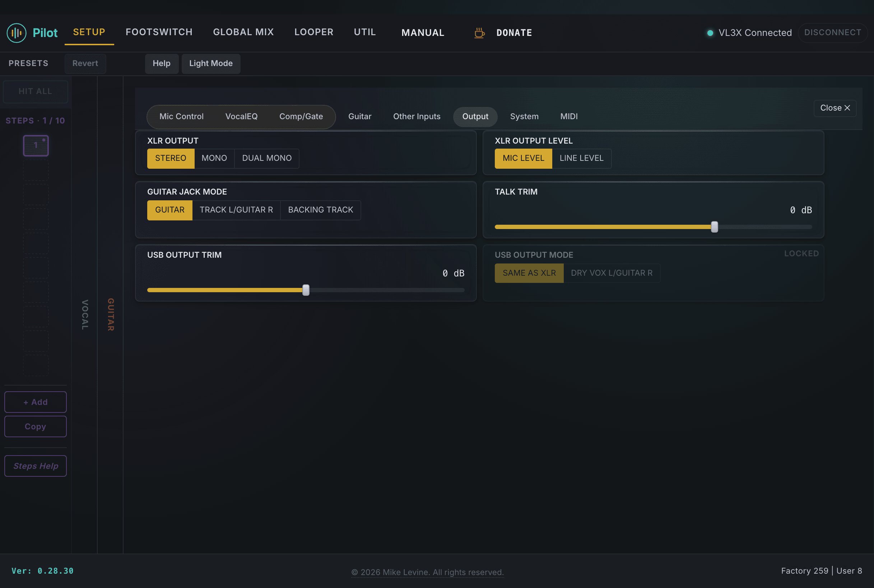Select the Output tab

tap(475, 117)
